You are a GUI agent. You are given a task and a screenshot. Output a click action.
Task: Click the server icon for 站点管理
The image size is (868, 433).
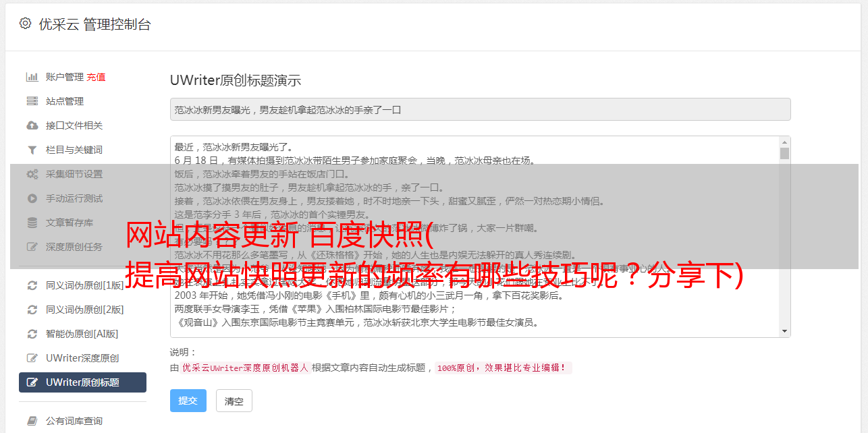point(32,101)
